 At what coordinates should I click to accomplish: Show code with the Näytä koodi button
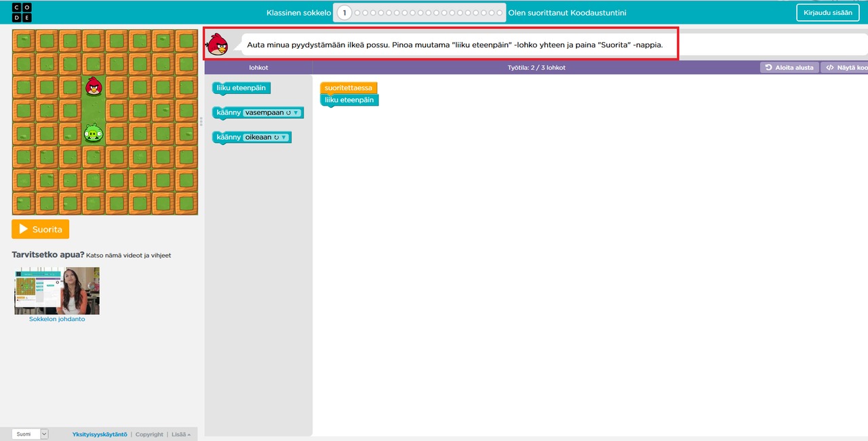(x=845, y=68)
